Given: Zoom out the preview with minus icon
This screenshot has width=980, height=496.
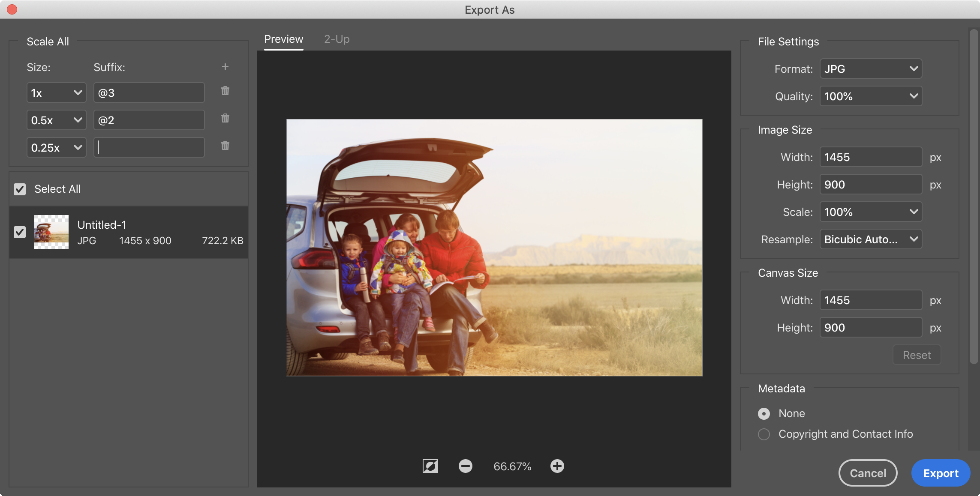Looking at the screenshot, I should [x=465, y=466].
